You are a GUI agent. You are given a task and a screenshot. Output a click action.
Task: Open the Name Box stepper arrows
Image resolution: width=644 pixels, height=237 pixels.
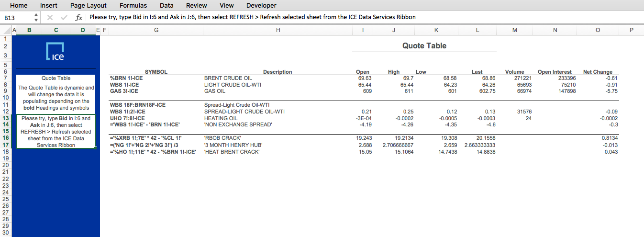pos(36,17)
